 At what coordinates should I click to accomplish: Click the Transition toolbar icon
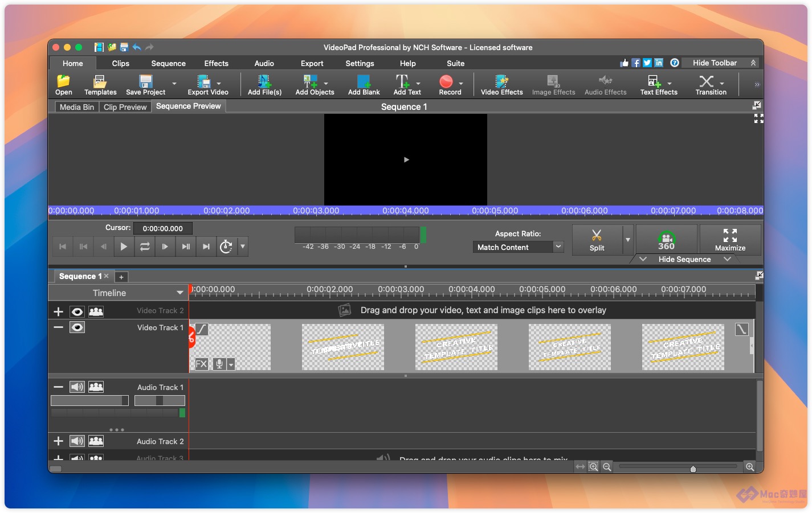[711, 85]
